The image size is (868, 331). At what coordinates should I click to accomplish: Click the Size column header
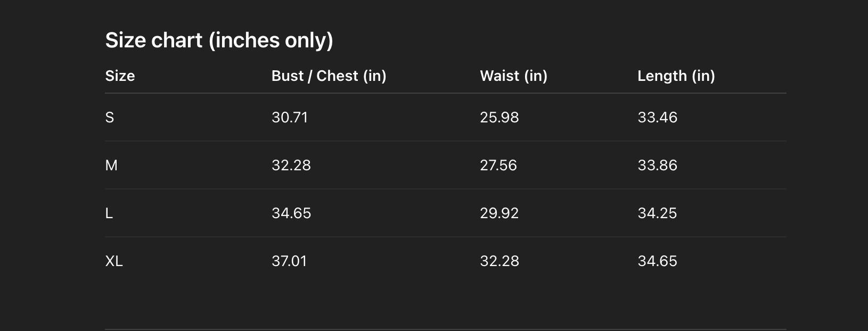pyautogui.click(x=120, y=76)
